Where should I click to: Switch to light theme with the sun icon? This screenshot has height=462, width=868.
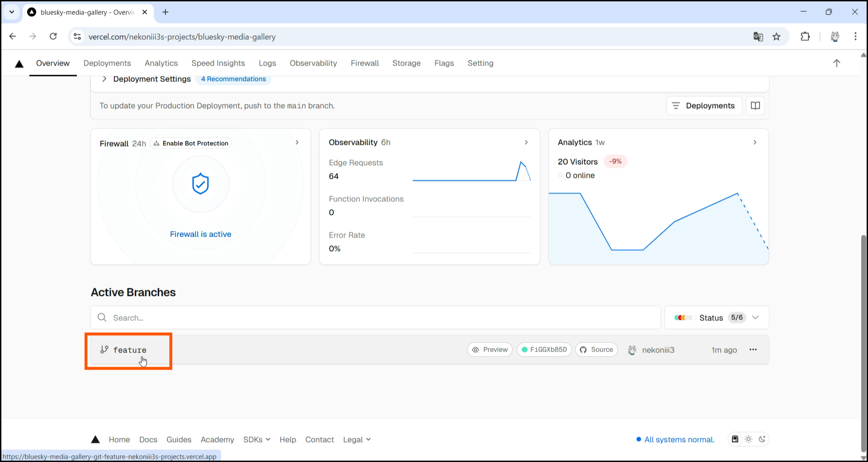coord(749,439)
